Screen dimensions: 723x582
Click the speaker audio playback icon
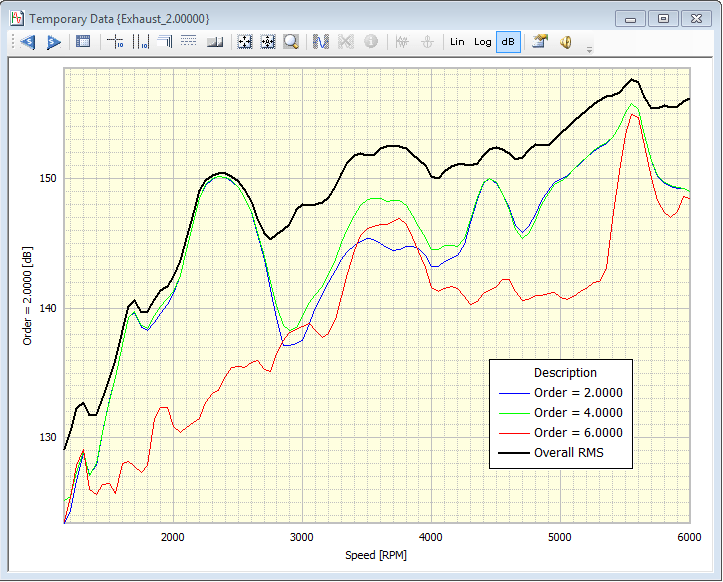pos(565,42)
